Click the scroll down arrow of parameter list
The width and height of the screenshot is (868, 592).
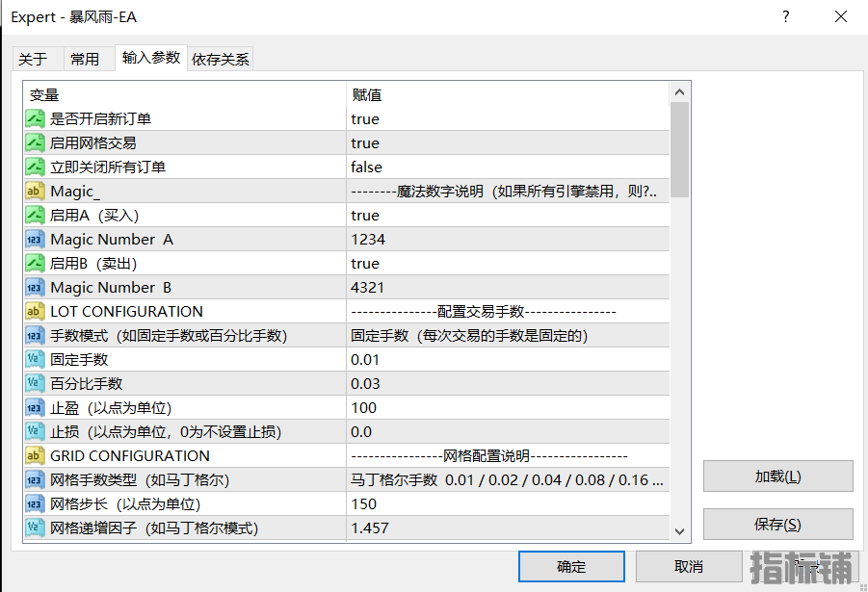tap(680, 531)
